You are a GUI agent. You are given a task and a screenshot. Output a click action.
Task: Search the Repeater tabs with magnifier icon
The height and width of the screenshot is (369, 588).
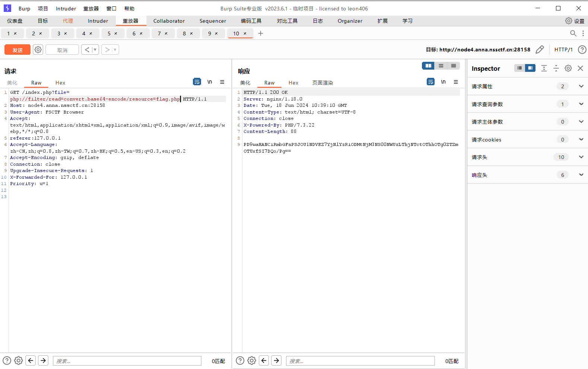[573, 34]
